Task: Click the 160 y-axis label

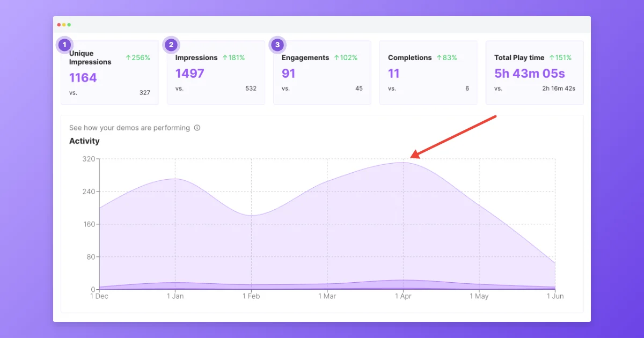Action: pyautogui.click(x=89, y=224)
